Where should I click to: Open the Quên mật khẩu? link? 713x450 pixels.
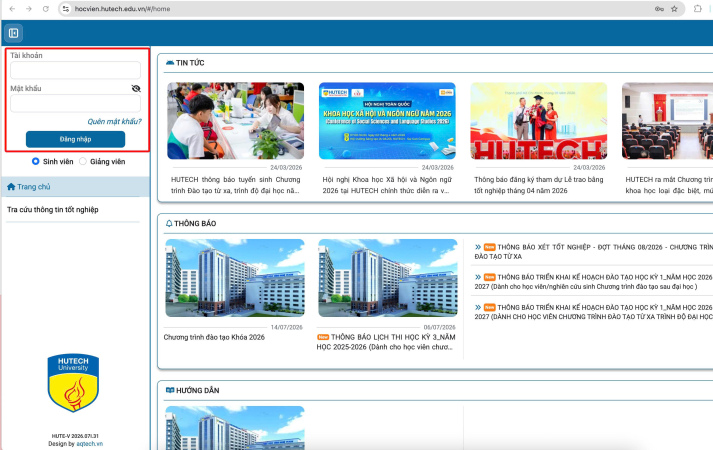pos(115,121)
